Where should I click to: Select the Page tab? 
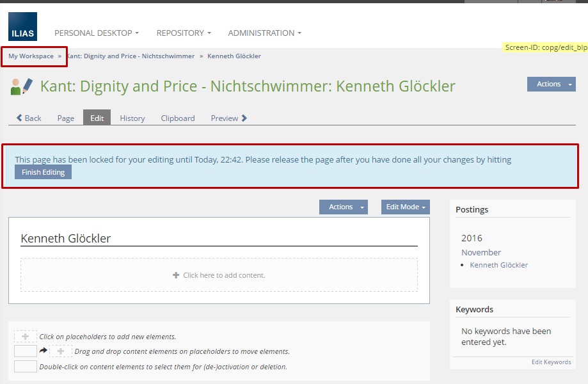[x=66, y=118]
